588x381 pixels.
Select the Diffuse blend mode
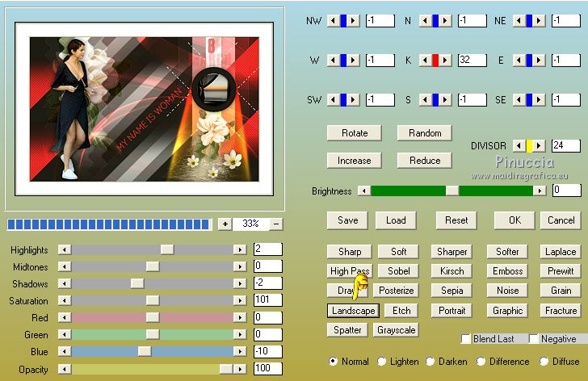coord(544,362)
